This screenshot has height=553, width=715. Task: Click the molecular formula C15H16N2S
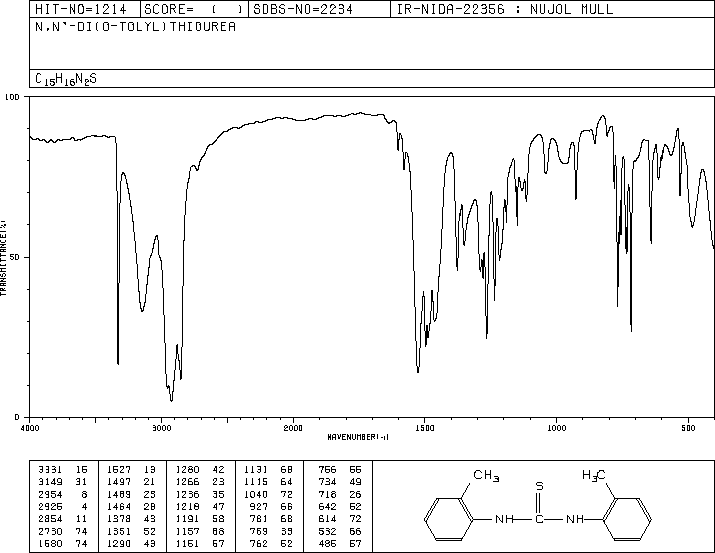pos(66,79)
